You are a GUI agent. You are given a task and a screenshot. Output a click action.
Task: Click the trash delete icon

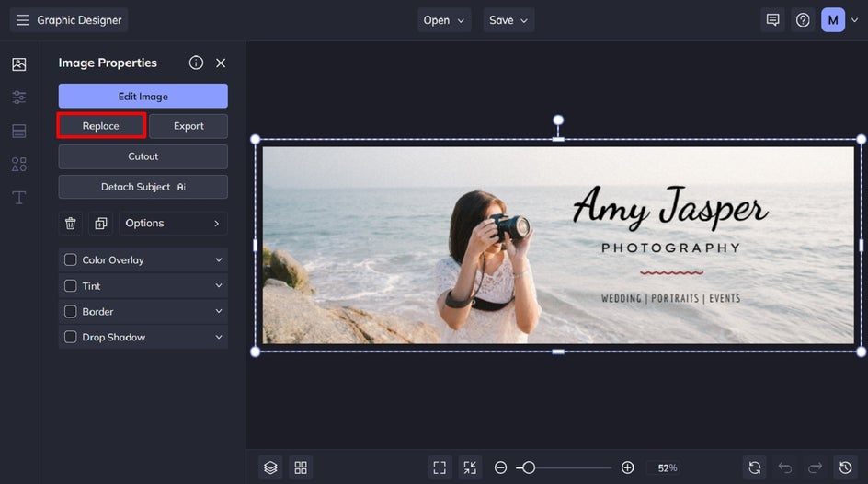click(x=71, y=224)
